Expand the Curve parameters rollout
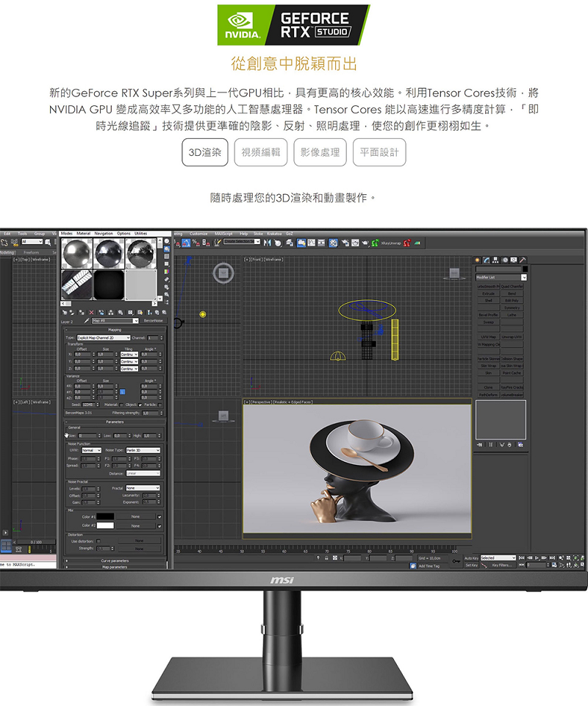Viewport: 588px width, 706px height. pos(115,560)
